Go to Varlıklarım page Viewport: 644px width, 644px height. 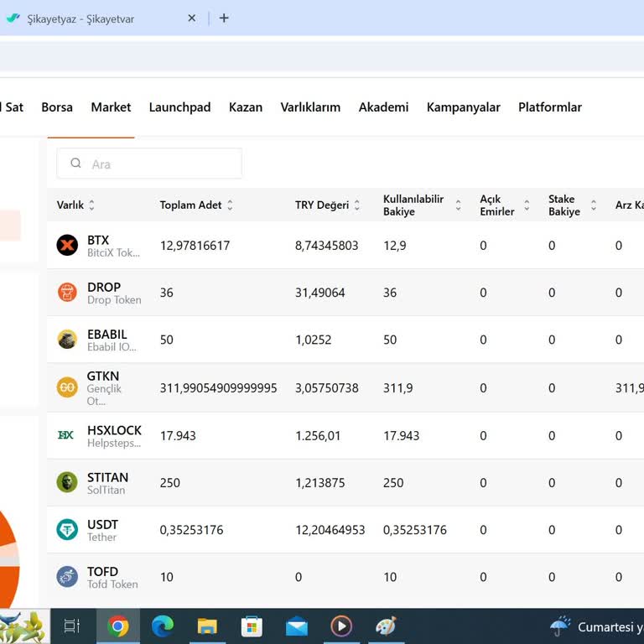pos(310,107)
